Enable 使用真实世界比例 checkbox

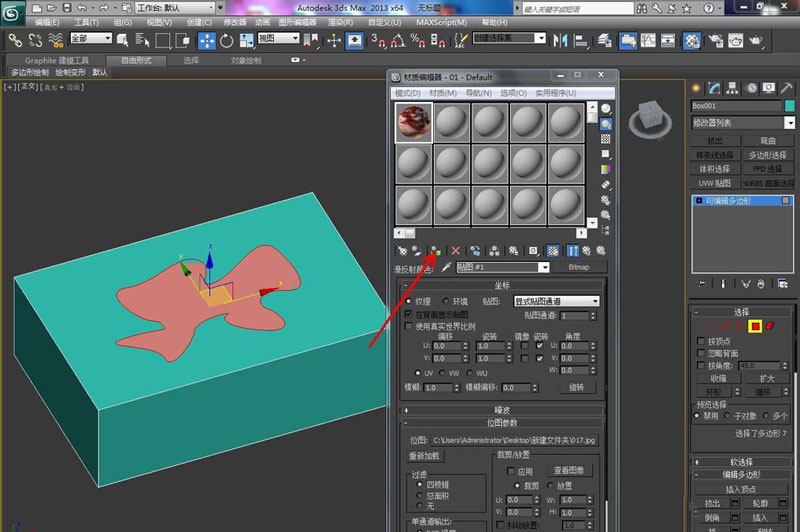pyautogui.click(x=408, y=326)
